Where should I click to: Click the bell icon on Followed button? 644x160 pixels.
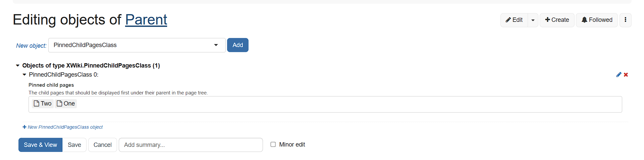tap(584, 20)
